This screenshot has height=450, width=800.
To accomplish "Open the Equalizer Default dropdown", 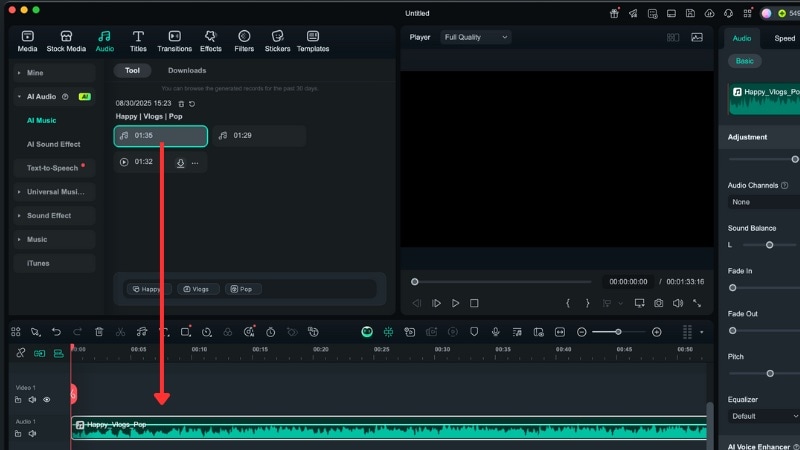I will tap(764, 416).
